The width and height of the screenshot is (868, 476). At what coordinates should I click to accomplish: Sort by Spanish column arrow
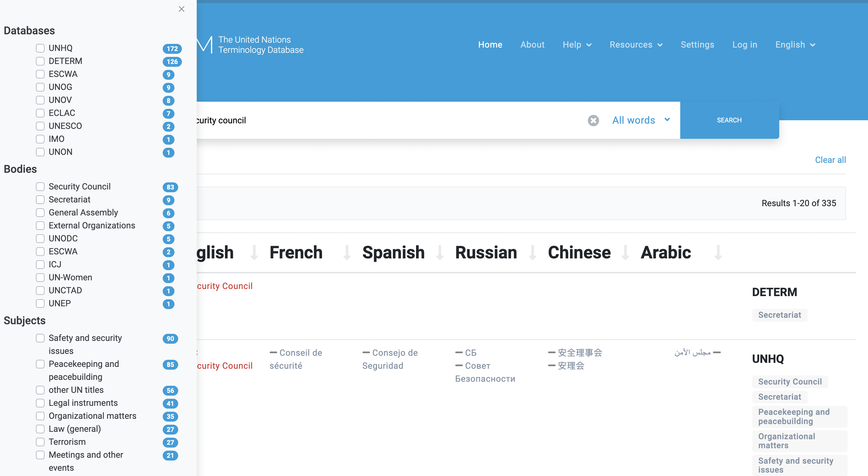point(439,253)
